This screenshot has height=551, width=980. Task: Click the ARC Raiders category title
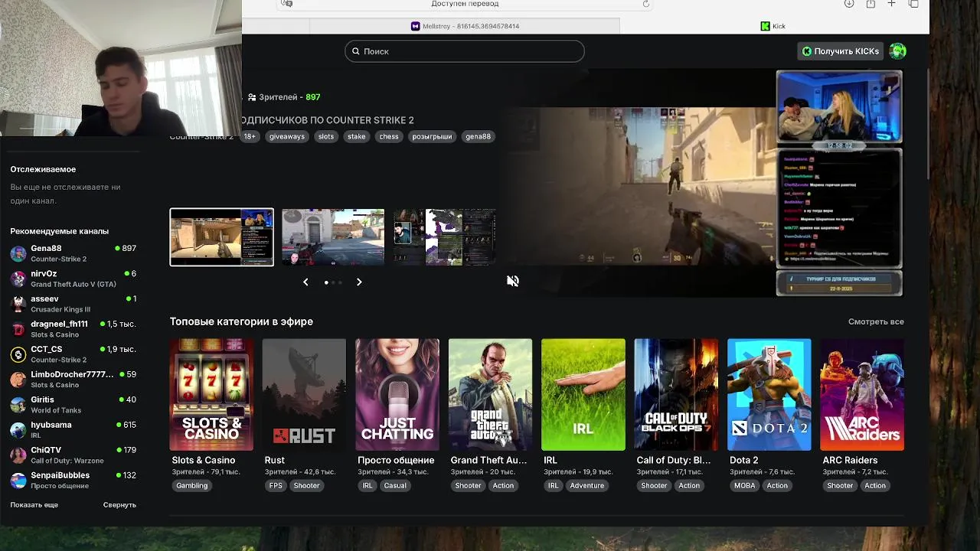(x=850, y=460)
